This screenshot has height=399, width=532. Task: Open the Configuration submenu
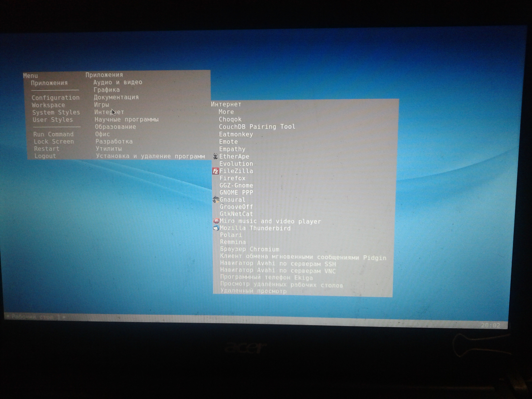[x=55, y=98]
